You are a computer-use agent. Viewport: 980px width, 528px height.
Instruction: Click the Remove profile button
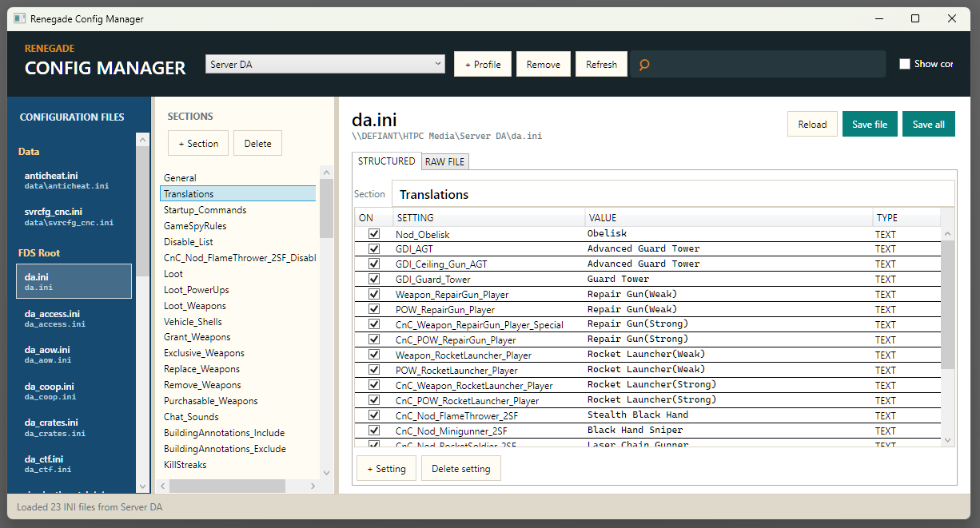[544, 65]
